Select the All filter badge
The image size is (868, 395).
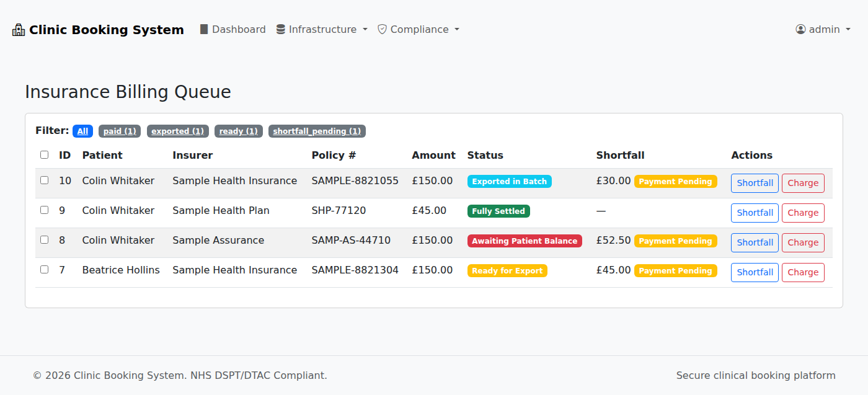[82, 131]
